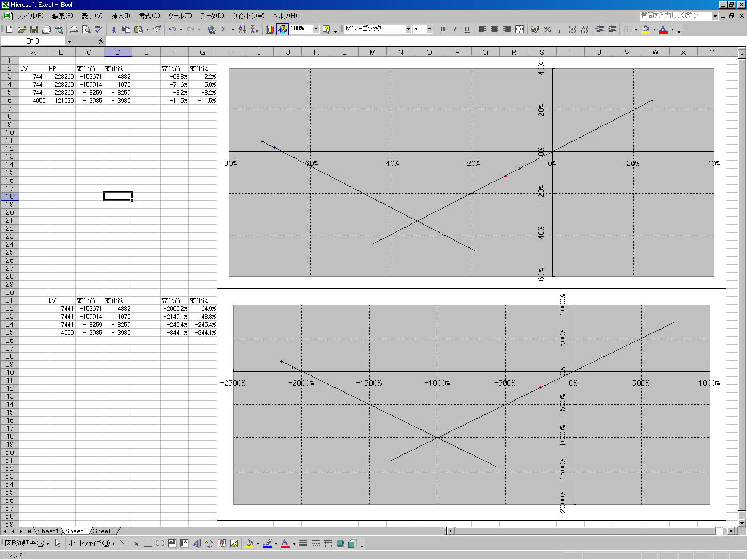Sort ascending with the A-Z icon

pyautogui.click(x=242, y=29)
